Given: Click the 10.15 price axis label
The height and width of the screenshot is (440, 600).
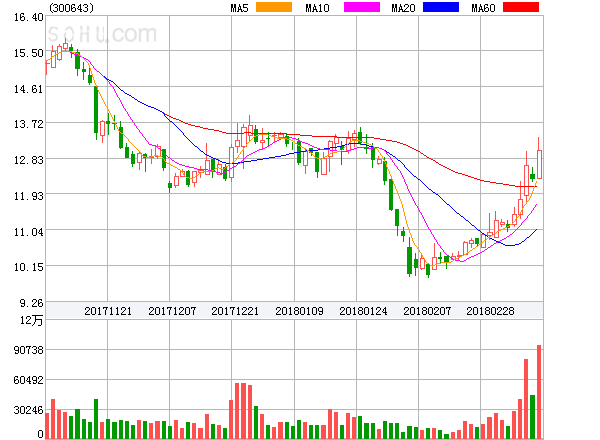Looking at the screenshot, I should coord(29,267).
